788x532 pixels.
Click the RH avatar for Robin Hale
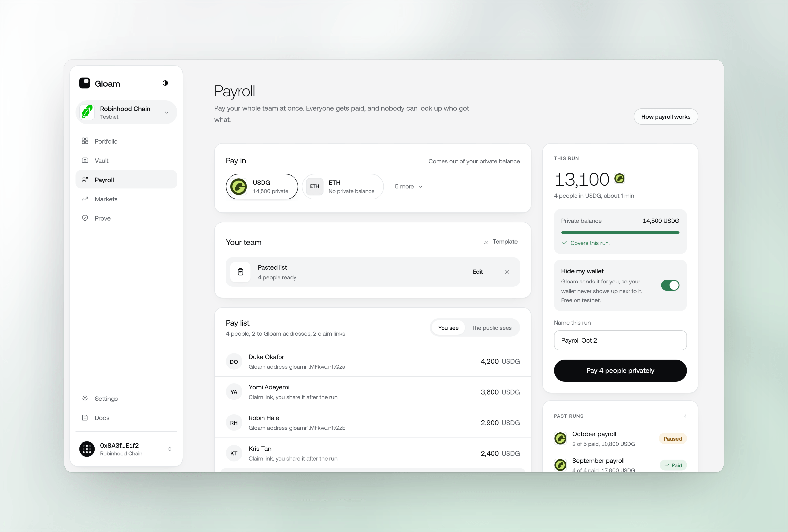point(234,423)
